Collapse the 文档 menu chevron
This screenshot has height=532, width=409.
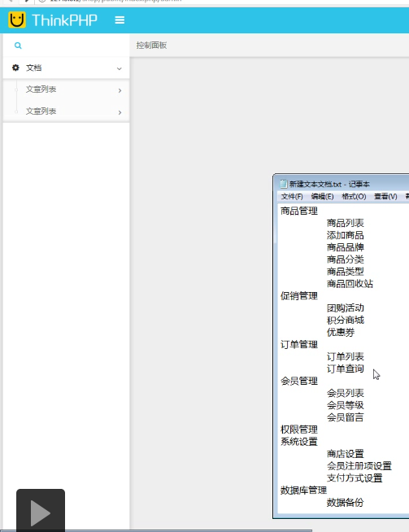point(119,68)
